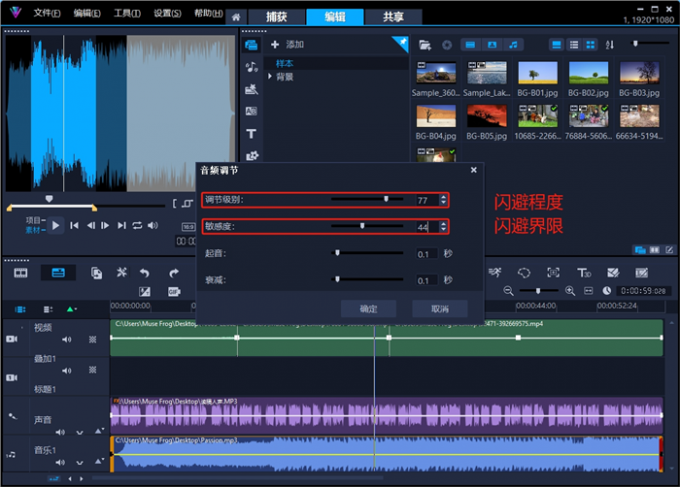Jump to end of preview
The image size is (680, 487).
point(122,226)
